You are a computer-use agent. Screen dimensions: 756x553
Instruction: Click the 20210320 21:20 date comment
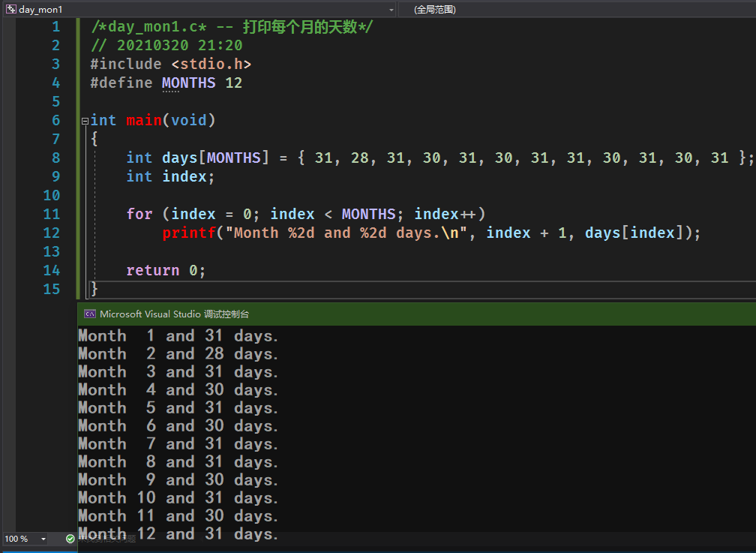point(166,45)
